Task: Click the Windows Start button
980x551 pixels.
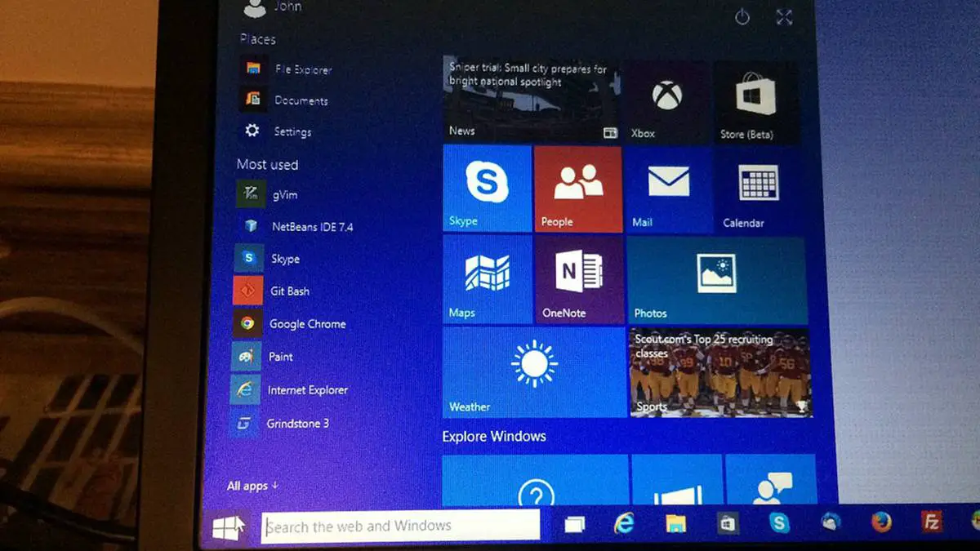Action: point(227,528)
